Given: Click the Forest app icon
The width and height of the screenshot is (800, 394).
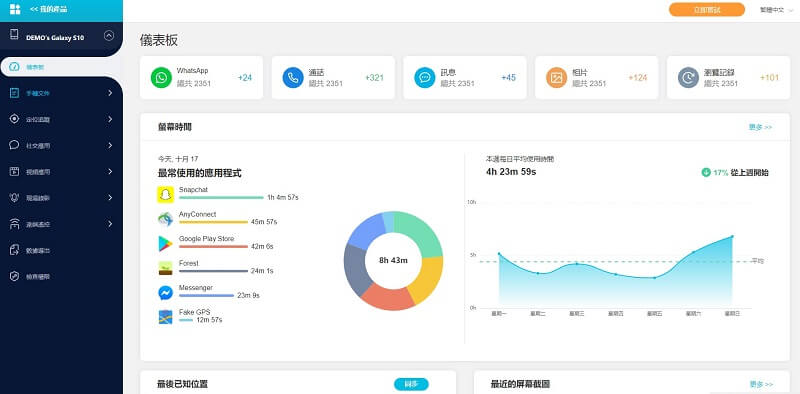Looking at the screenshot, I should tap(165, 268).
